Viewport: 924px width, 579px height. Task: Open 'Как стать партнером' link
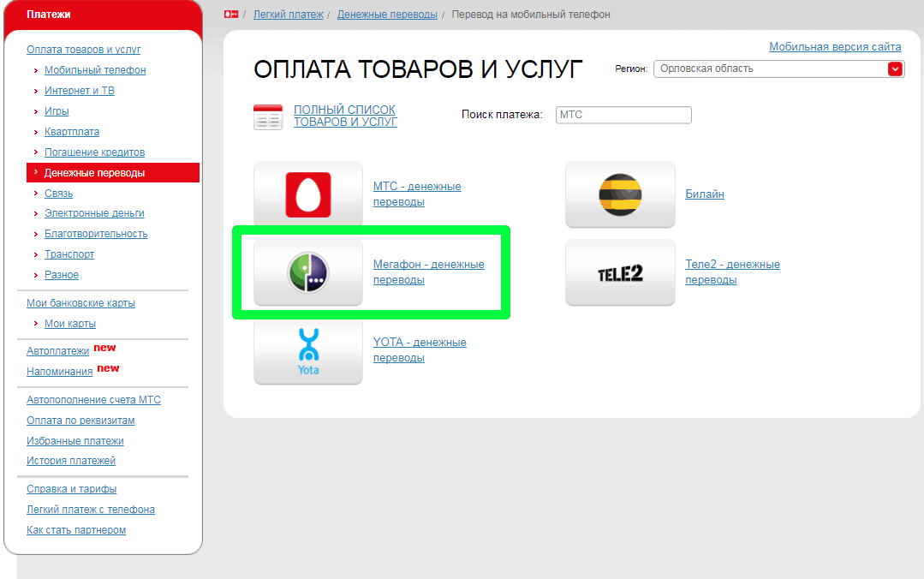point(76,530)
